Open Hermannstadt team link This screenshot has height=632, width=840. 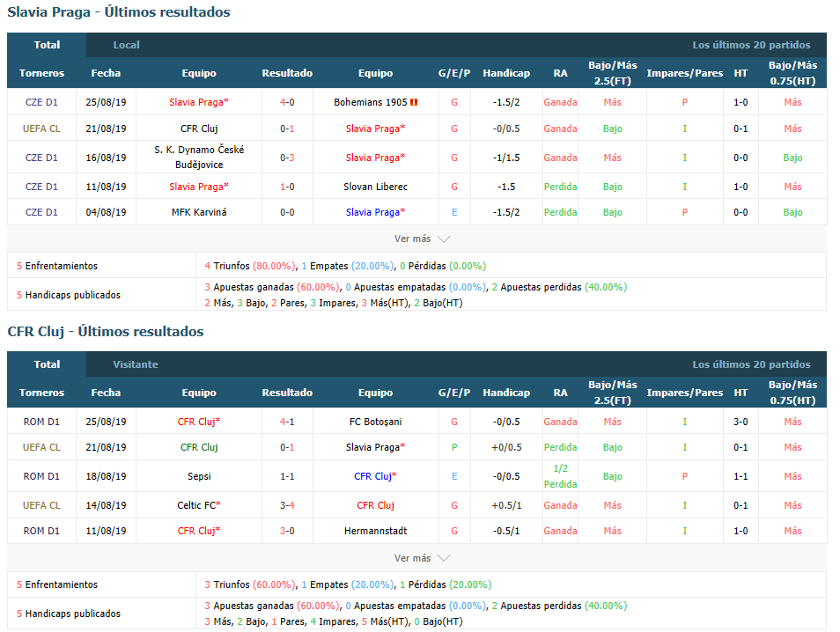click(376, 532)
